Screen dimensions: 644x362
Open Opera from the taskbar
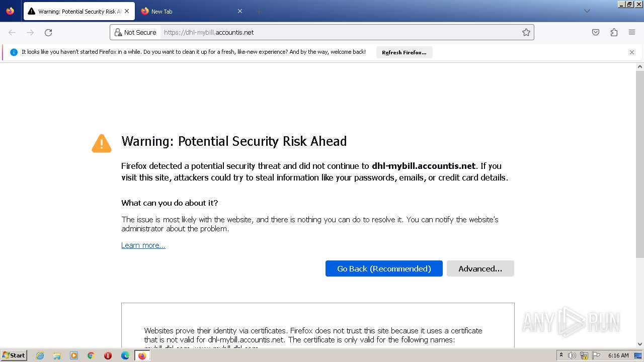[108, 355]
